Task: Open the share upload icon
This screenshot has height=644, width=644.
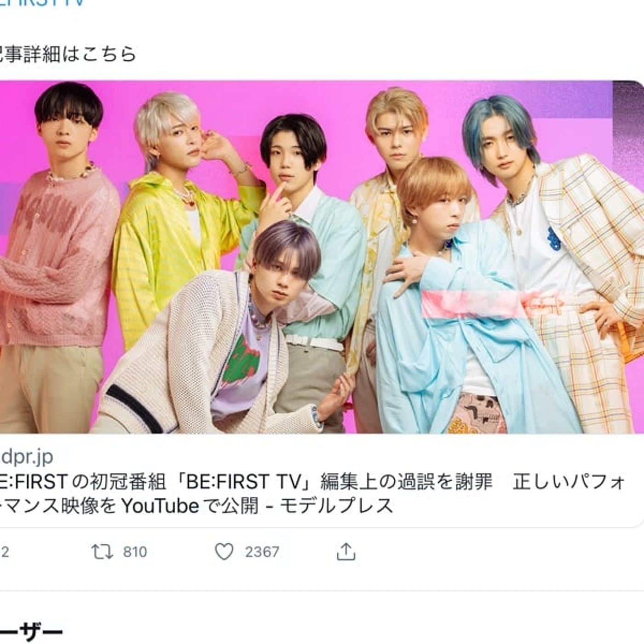Action: pos(346,551)
